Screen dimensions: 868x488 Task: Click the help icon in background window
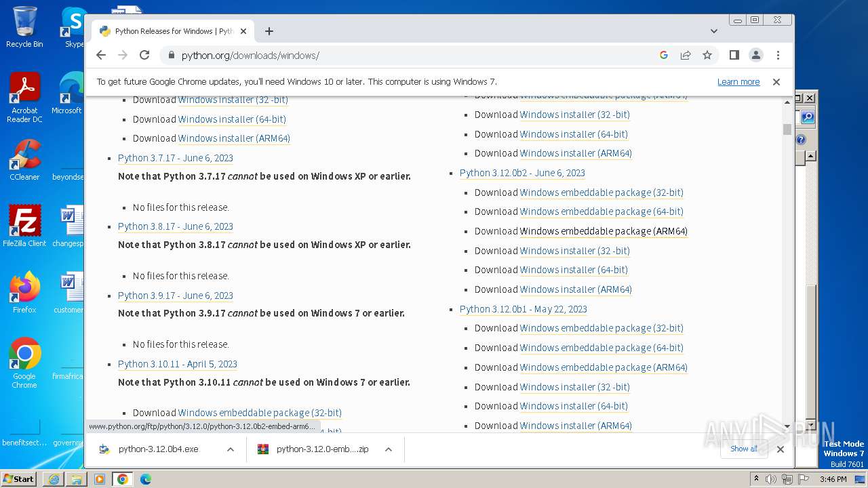[801, 140]
